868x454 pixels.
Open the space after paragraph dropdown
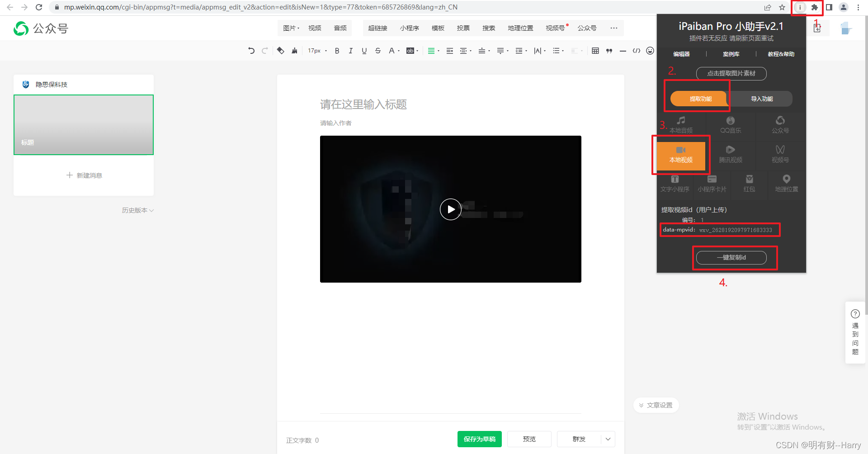coord(503,51)
